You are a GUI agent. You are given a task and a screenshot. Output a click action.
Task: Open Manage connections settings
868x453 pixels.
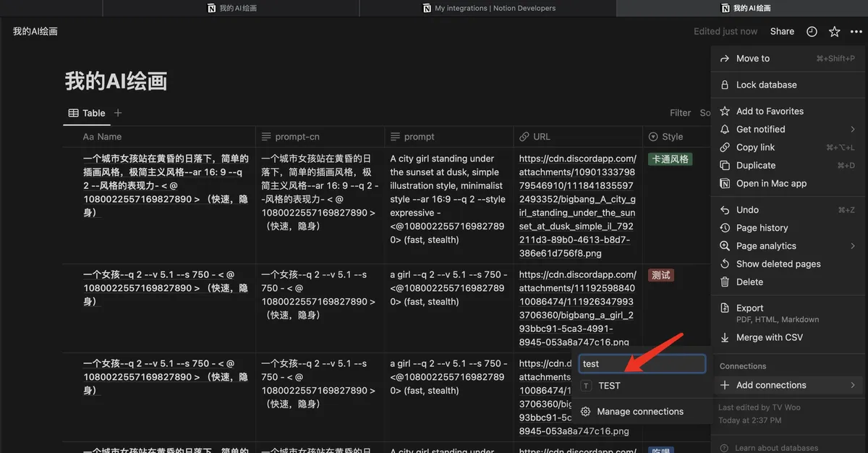click(x=639, y=412)
